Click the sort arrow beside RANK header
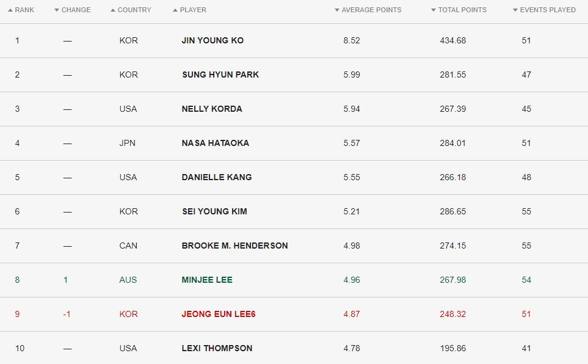The height and width of the screenshot is (364, 588). pyautogui.click(x=10, y=10)
